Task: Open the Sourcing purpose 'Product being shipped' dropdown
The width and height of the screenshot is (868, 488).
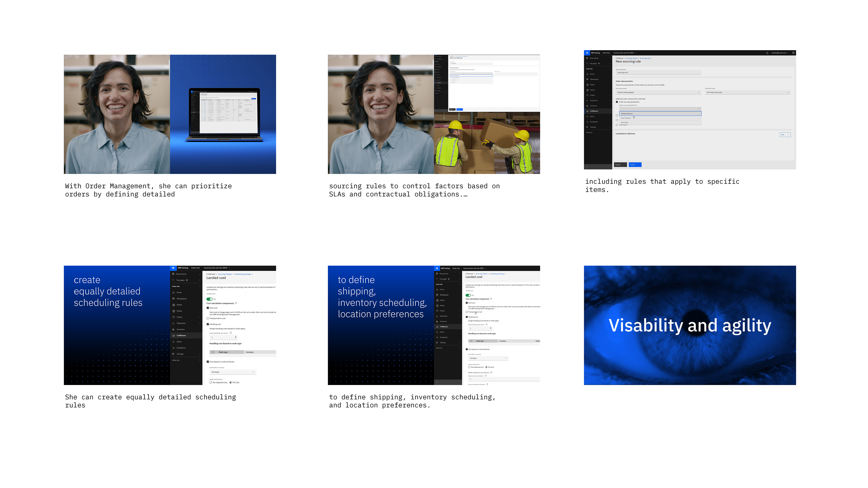Action: coord(658,92)
